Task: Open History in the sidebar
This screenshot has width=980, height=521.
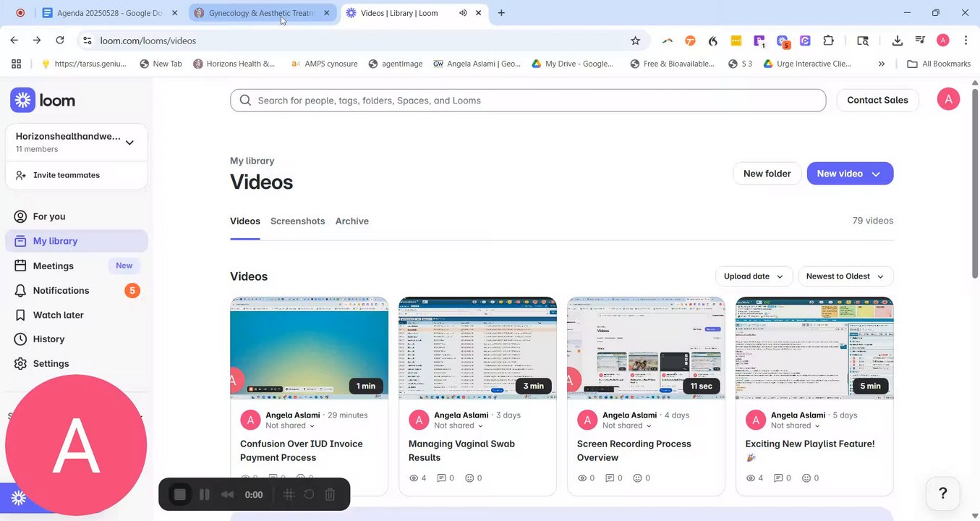Action: pyautogui.click(x=77, y=339)
